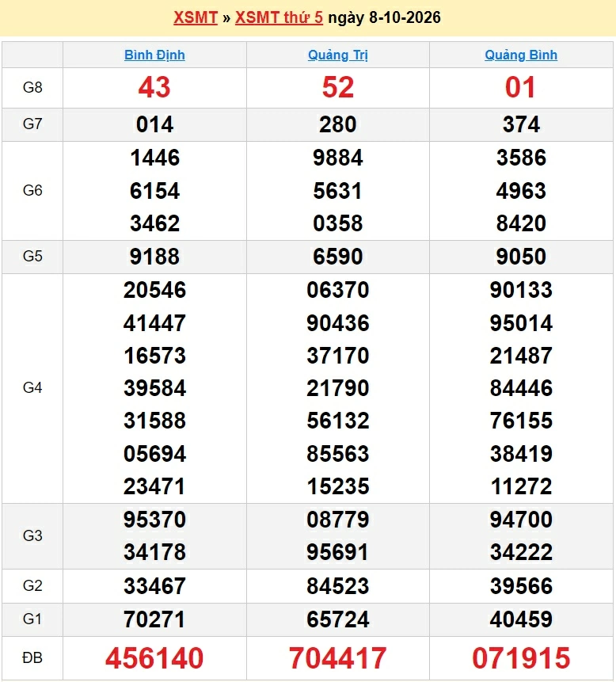
Task: Click the G7 row label
Action: pos(32,124)
